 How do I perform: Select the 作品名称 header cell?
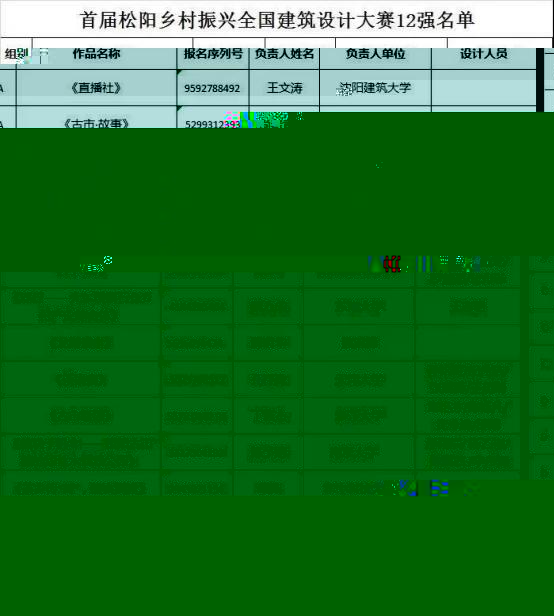97,54
